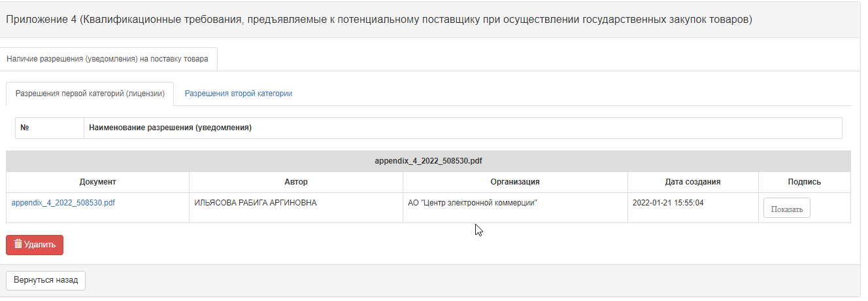Click the Подпись column header
This screenshot has height=301, width=868.
click(805, 182)
